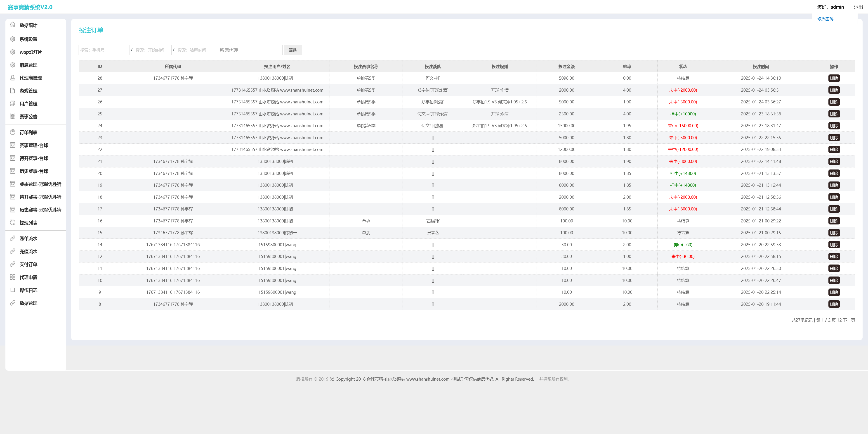Open 历史赛事-冠军优胜猜 menu entry
Screen dimensions: 868x434
40,210
